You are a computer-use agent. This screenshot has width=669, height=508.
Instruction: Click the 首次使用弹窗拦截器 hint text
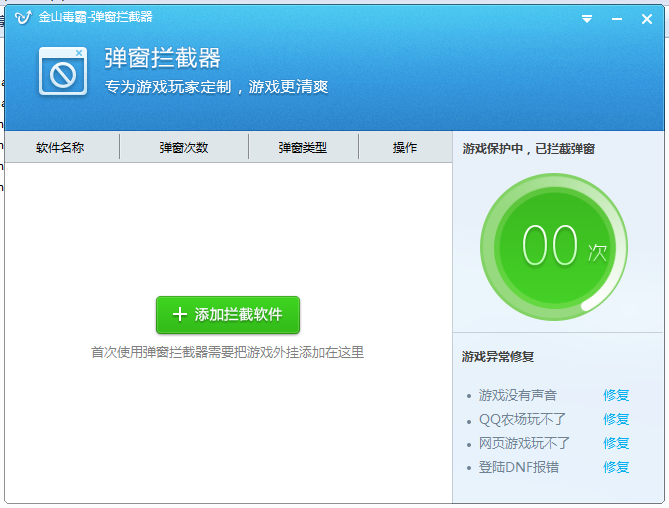(x=227, y=352)
